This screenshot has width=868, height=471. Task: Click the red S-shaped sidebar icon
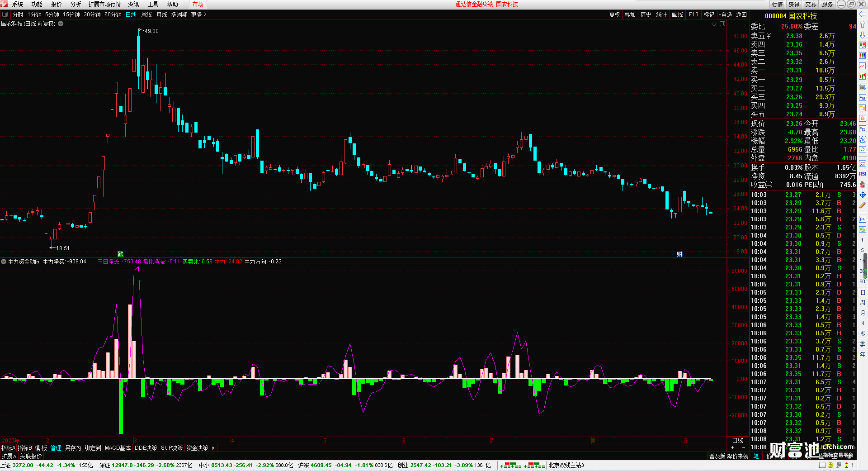click(863, 184)
